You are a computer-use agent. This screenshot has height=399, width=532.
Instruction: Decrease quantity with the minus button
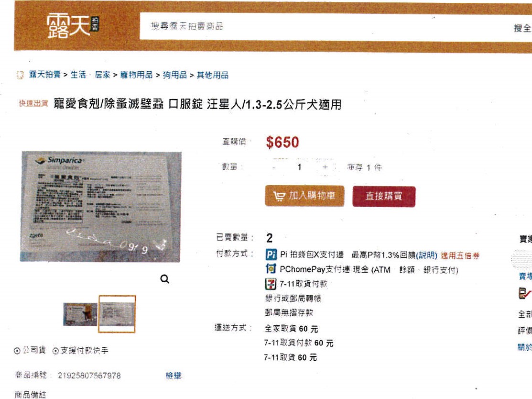274,167
